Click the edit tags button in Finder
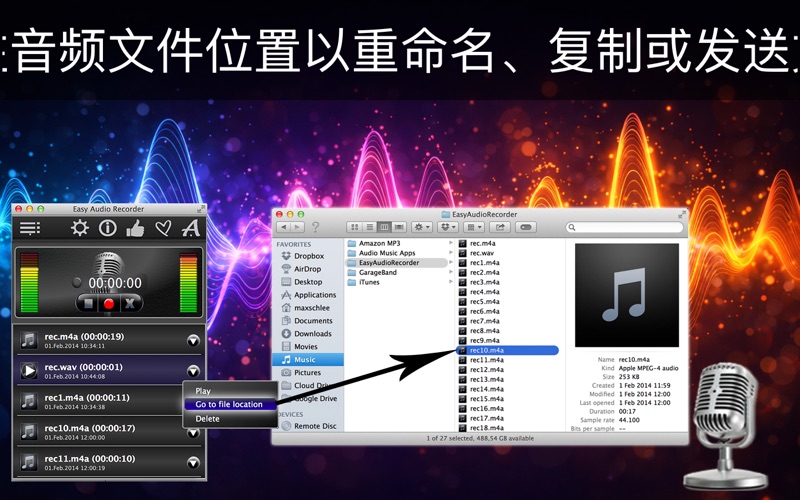800x500 pixels. [x=526, y=227]
